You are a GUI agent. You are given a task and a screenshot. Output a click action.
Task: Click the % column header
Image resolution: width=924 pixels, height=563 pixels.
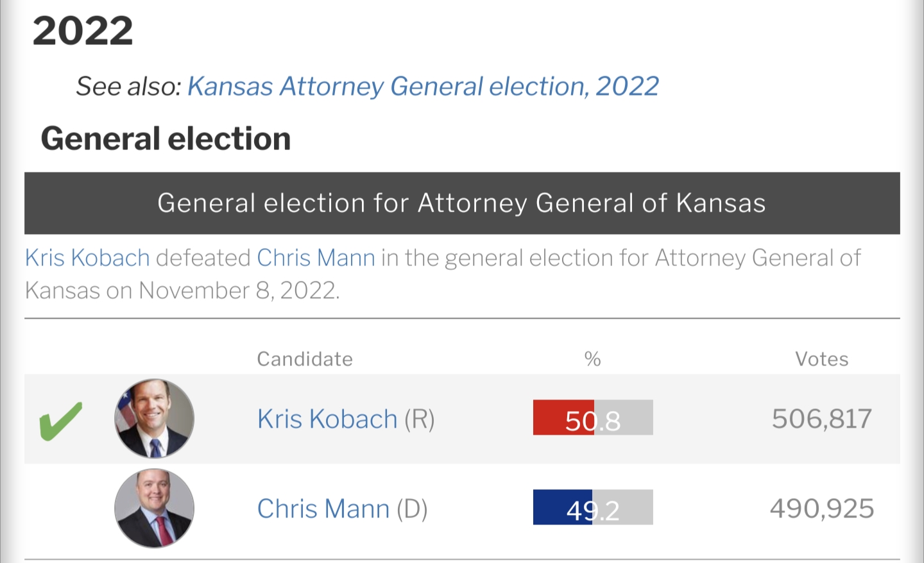tap(593, 359)
